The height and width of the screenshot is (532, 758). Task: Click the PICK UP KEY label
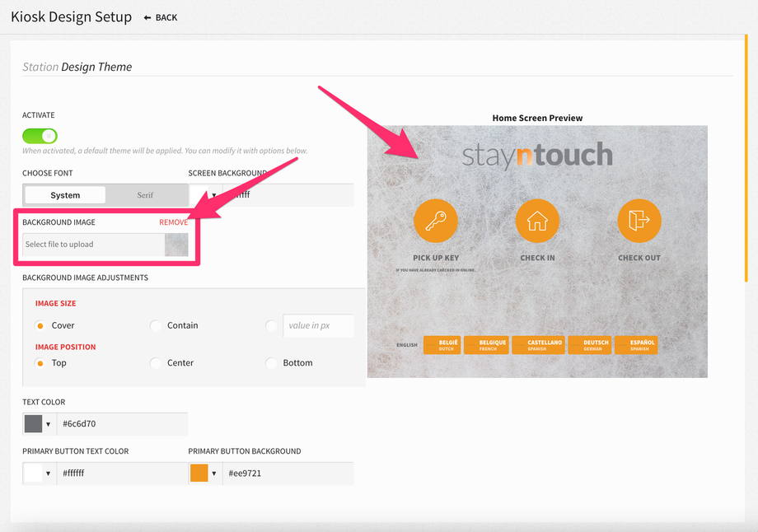coord(436,258)
